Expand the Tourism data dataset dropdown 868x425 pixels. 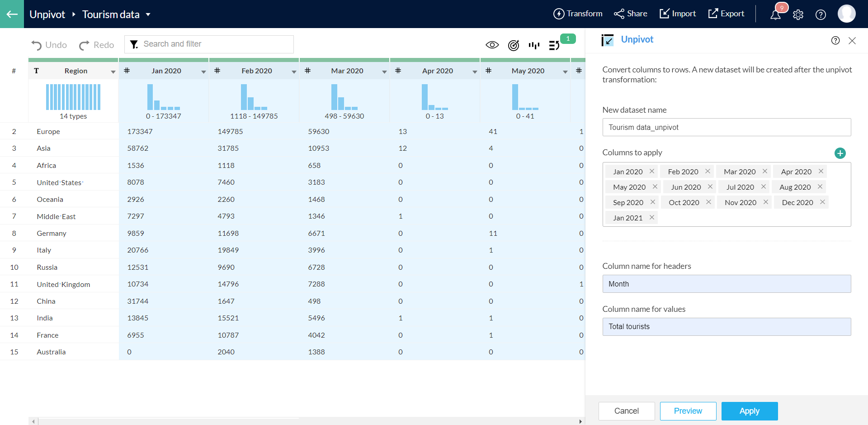148,14
